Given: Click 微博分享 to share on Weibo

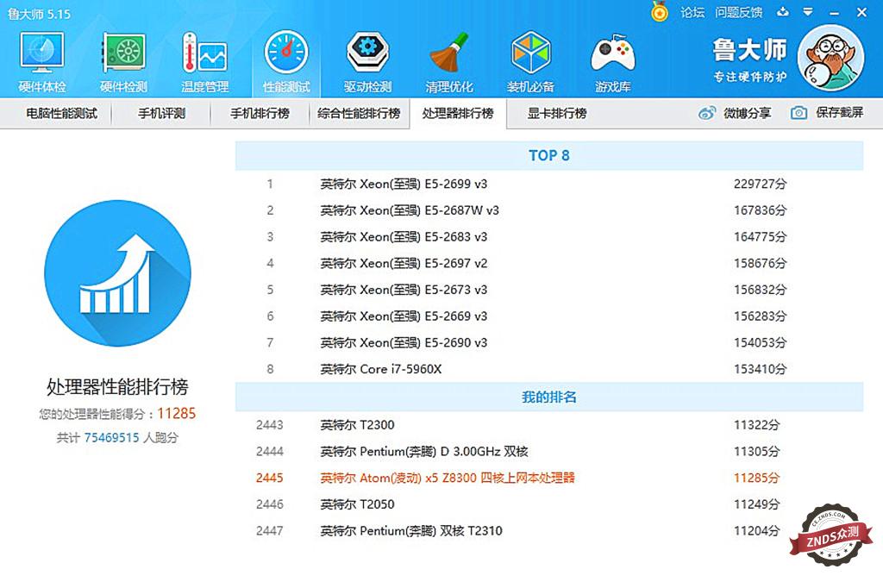Looking at the screenshot, I should (x=736, y=113).
